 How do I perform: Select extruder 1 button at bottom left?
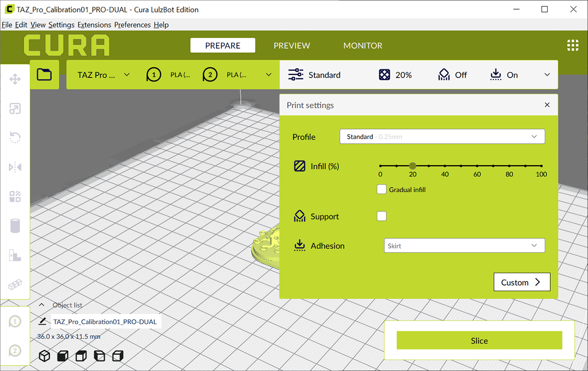pos(15,321)
